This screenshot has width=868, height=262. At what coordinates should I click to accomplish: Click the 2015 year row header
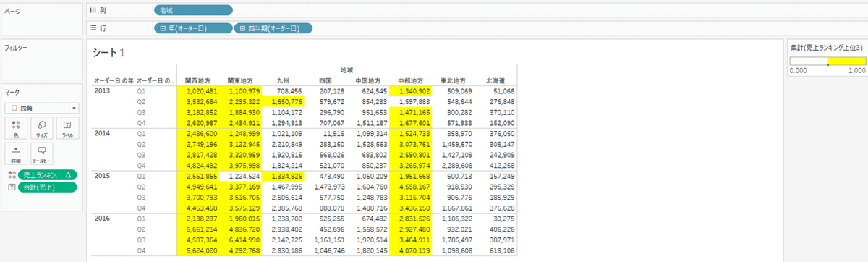[102, 176]
